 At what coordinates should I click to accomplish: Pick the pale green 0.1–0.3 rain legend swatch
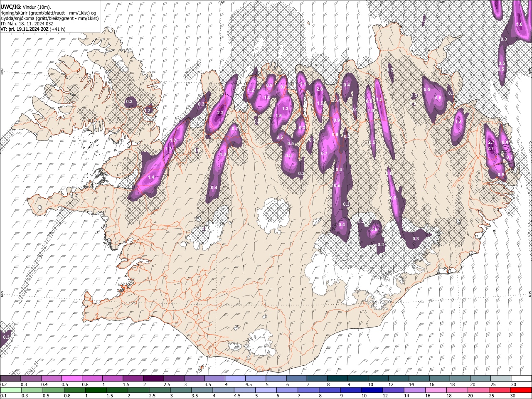(11, 390)
